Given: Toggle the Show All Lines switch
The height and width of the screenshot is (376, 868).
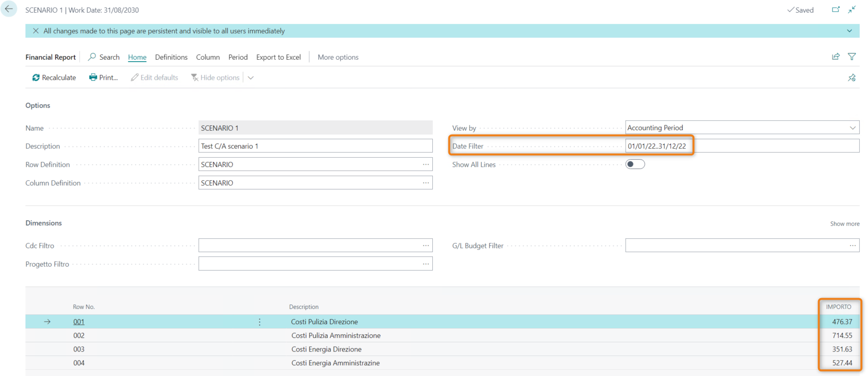Looking at the screenshot, I should 635,164.
